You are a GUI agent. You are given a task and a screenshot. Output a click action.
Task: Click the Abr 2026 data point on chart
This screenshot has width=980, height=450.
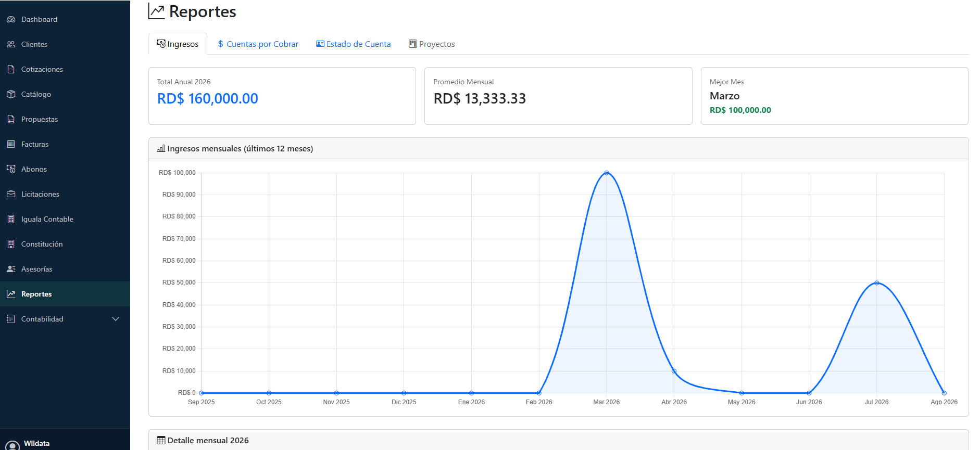point(674,371)
